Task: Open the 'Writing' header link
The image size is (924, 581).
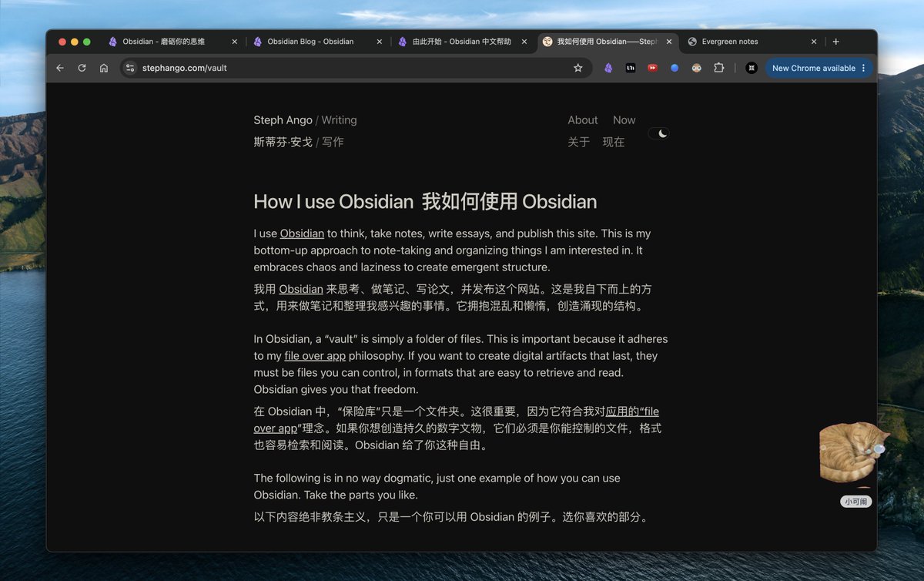Action: click(339, 120)
